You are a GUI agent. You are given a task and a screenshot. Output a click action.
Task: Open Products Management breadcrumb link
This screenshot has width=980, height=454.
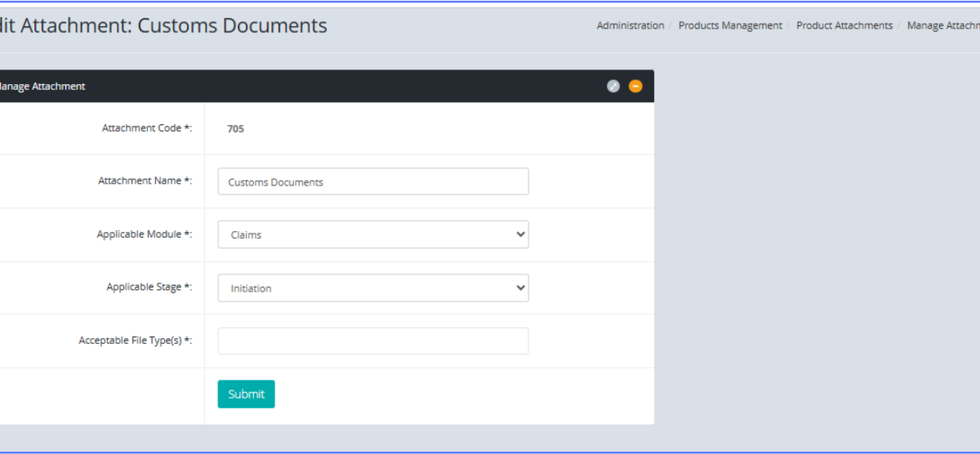click(730, 25)
